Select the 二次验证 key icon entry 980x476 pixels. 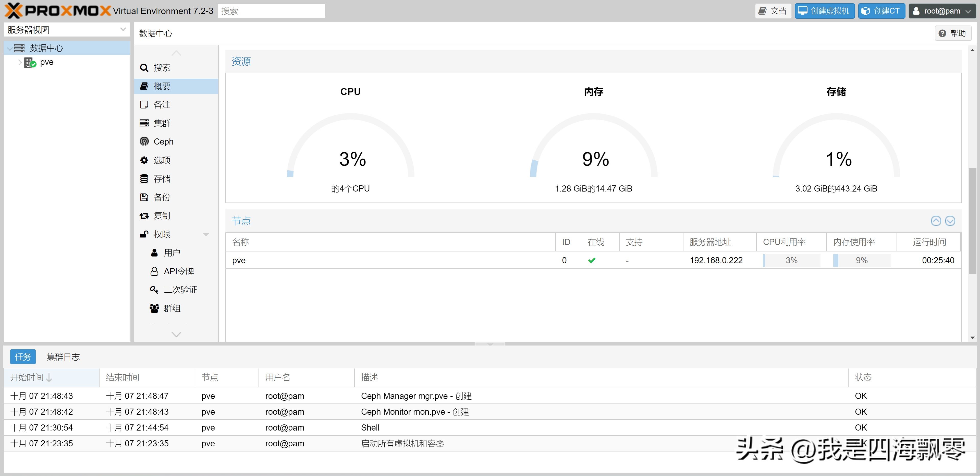(x=154, y=290)
